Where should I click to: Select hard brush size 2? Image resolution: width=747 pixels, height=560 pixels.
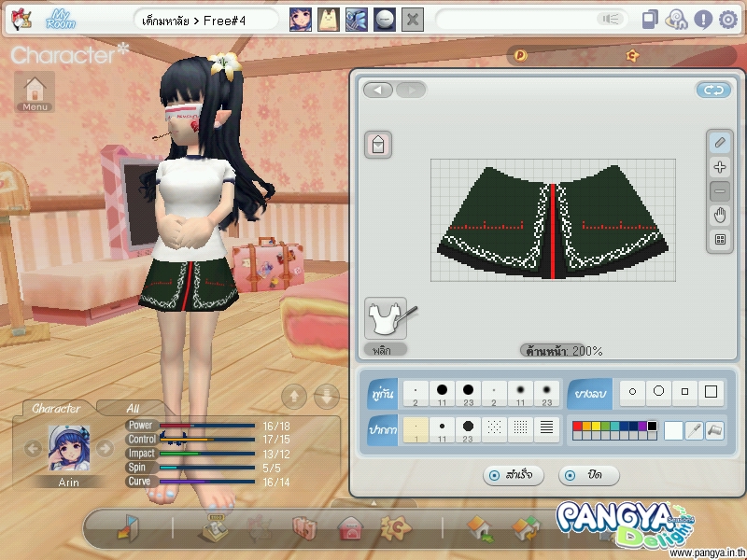416,394
